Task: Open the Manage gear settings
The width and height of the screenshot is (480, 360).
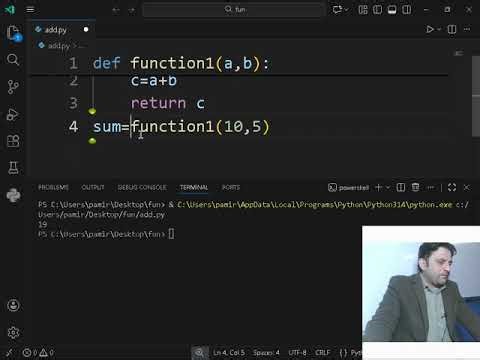Action: pyautogui.click(x=13, y=332)
